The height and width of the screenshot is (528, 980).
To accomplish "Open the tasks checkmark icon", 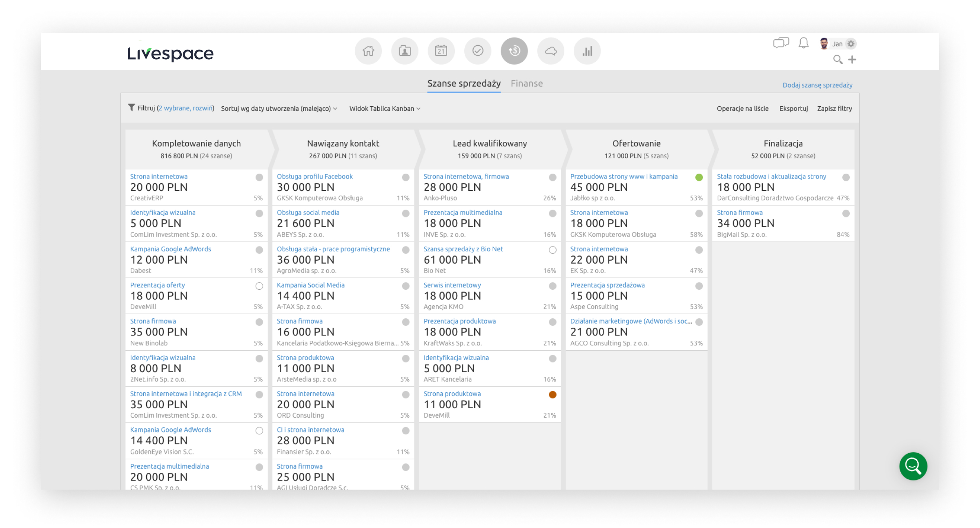I will [478, 51].
